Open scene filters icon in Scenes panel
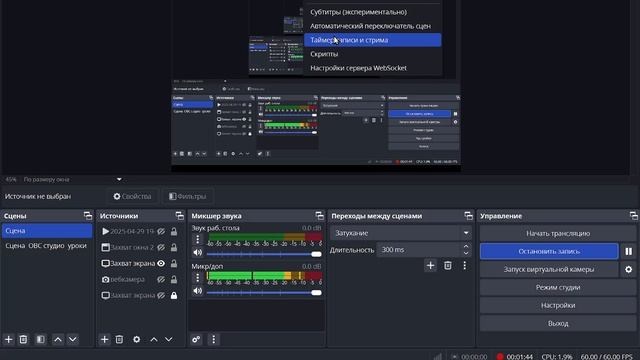 point(40,339)
